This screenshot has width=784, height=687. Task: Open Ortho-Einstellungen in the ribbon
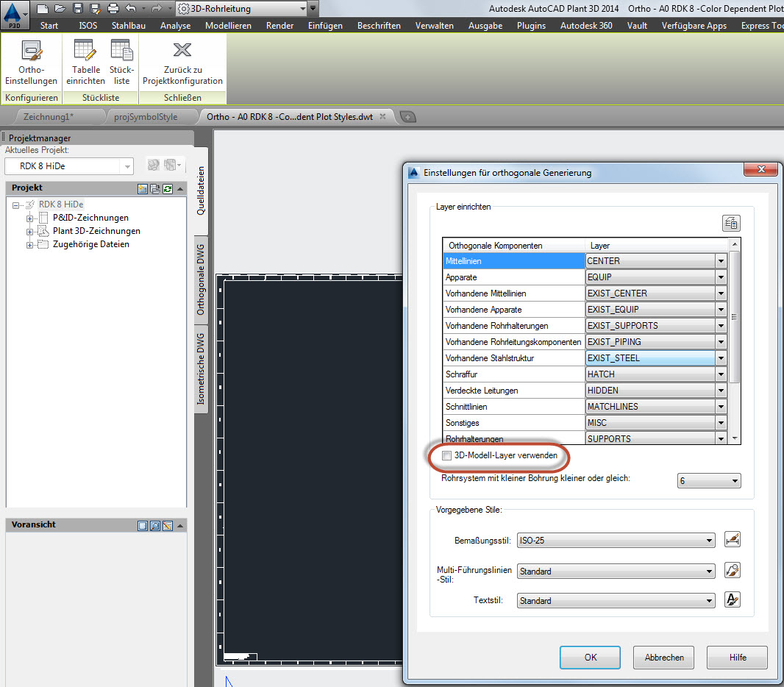point(31,63)
